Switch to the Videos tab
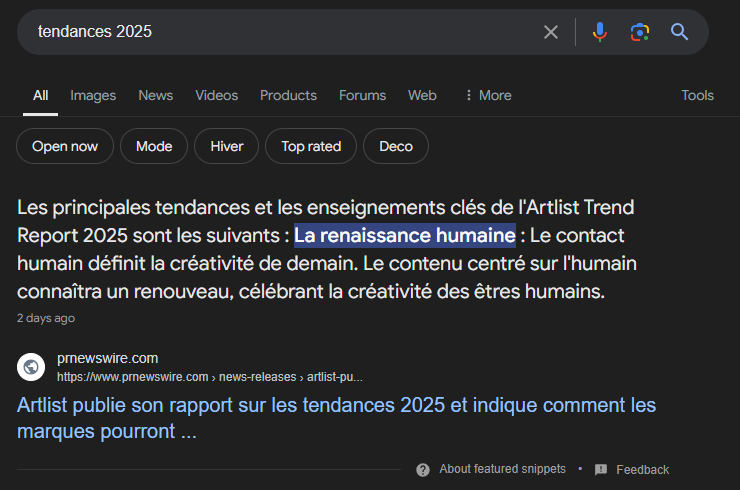This screenshot has height=490, width=740. pyautogui.click(x=217, y=95)
